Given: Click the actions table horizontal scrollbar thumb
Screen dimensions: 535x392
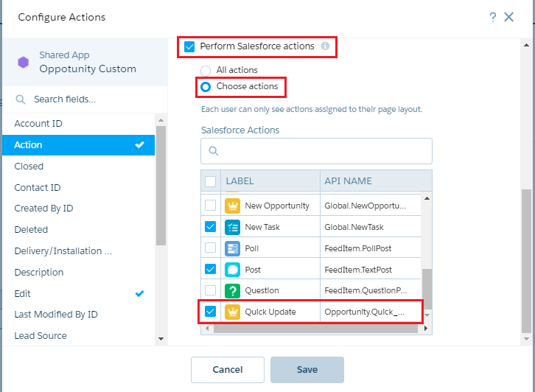Looking at the screenshot, I should (315, 329).
